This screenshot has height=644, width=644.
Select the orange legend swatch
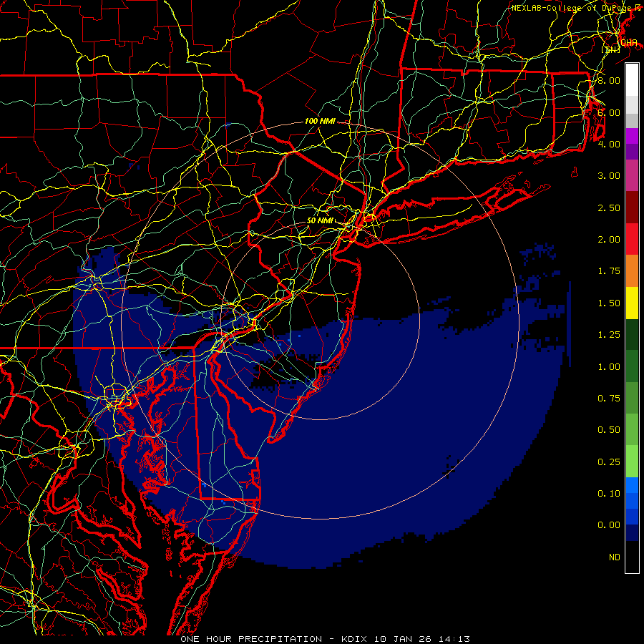click(x=632, y=271)
